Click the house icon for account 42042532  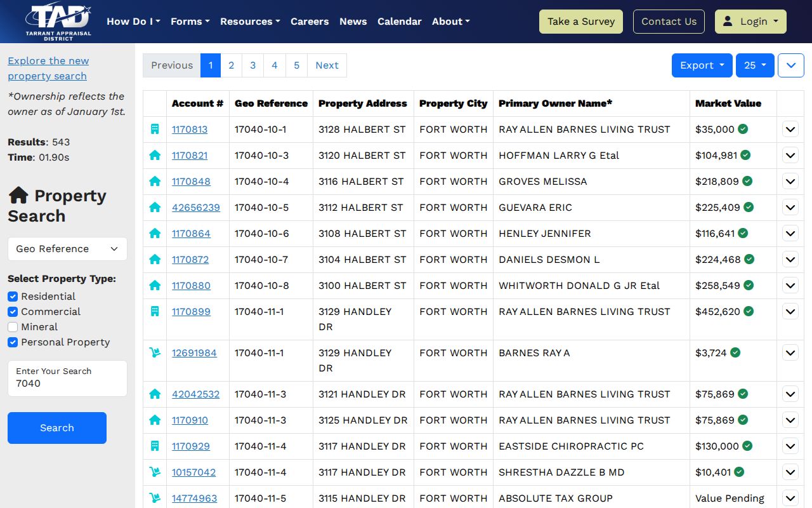click(x=155, y=394)
